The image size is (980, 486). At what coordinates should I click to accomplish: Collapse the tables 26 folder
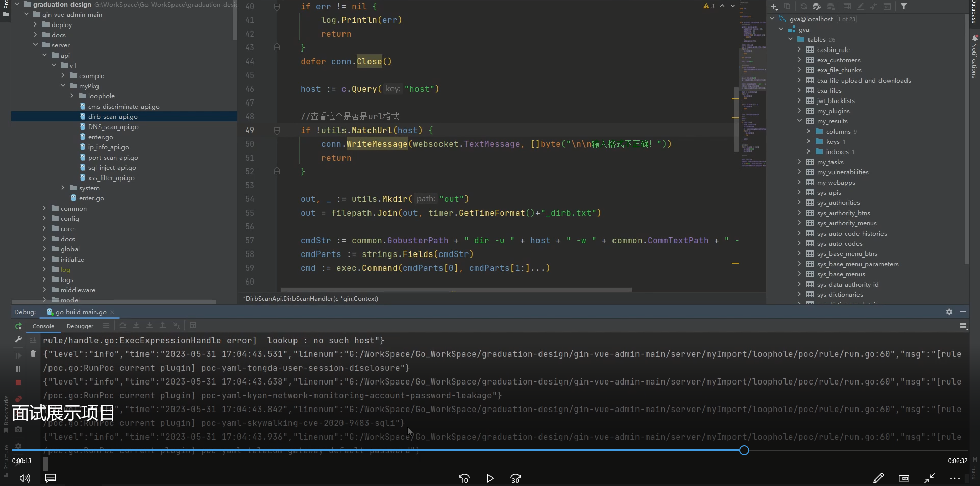click(x=791, y=39)
